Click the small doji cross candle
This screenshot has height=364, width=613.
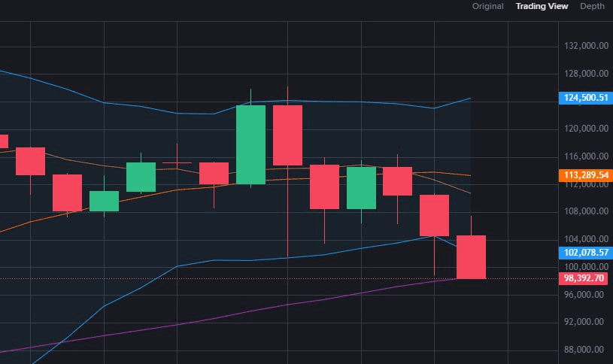pos(177,162)
